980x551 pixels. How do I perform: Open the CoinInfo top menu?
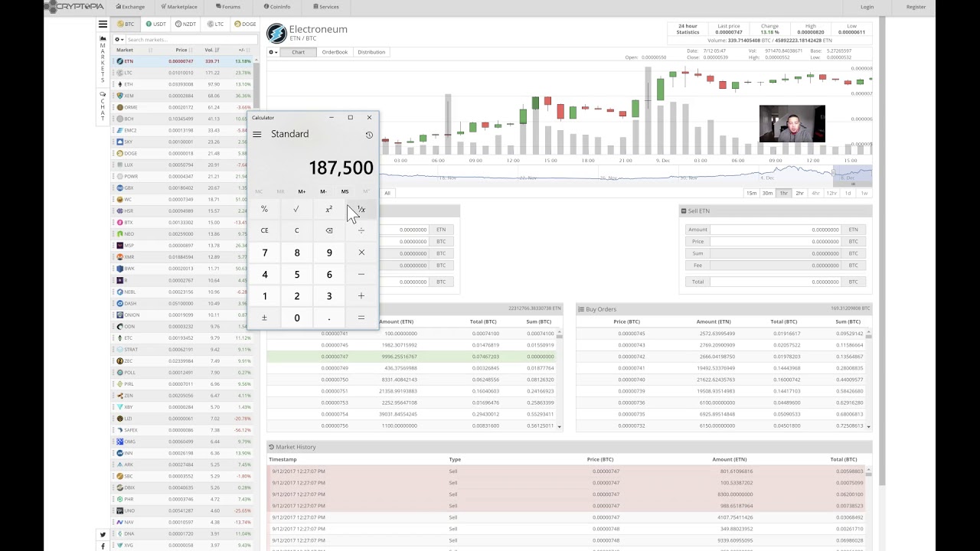coord(277,7)
